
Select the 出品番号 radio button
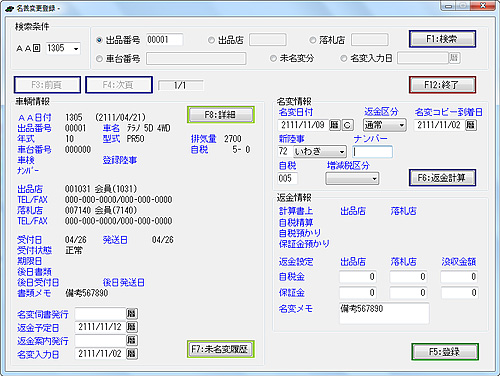(99, 40)
